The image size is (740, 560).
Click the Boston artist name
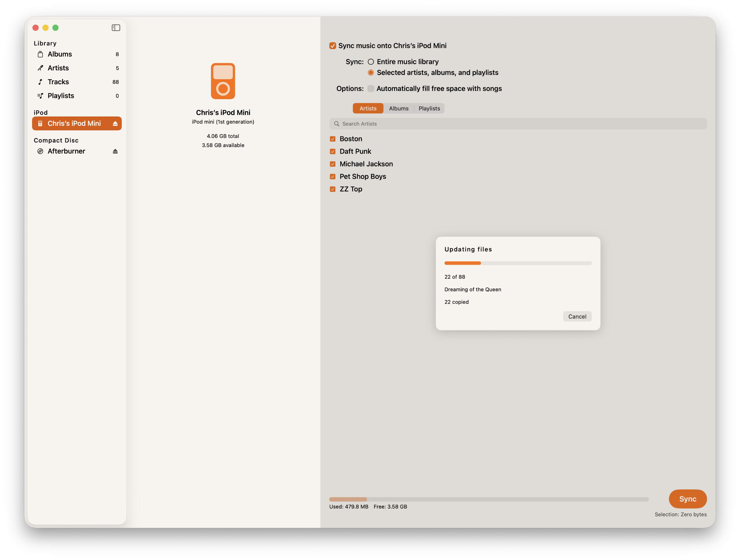coord(351,139)
